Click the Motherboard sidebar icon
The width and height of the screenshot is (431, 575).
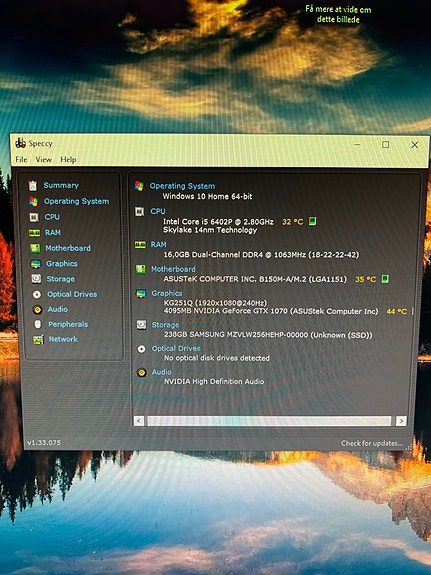35,248
